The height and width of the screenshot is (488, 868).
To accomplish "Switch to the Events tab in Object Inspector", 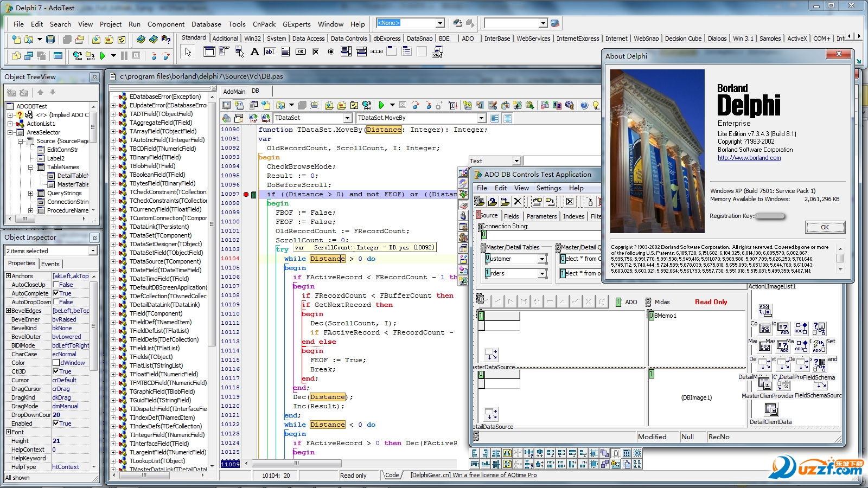I will pos(51,263).
